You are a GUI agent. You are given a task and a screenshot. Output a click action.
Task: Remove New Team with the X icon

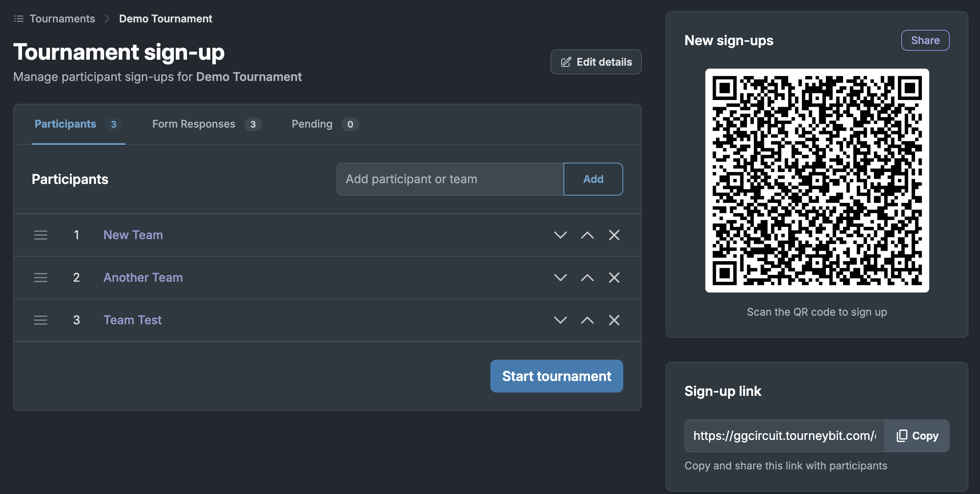[614, 235]
